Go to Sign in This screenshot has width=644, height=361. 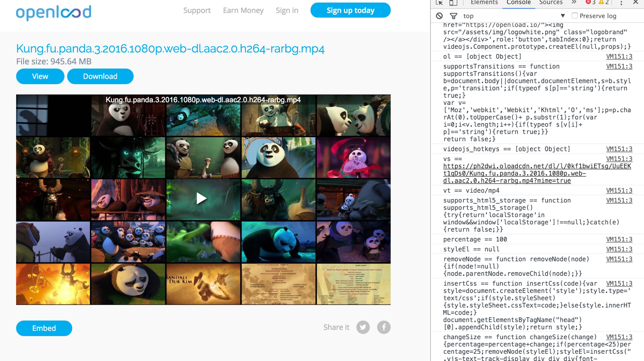287,10
